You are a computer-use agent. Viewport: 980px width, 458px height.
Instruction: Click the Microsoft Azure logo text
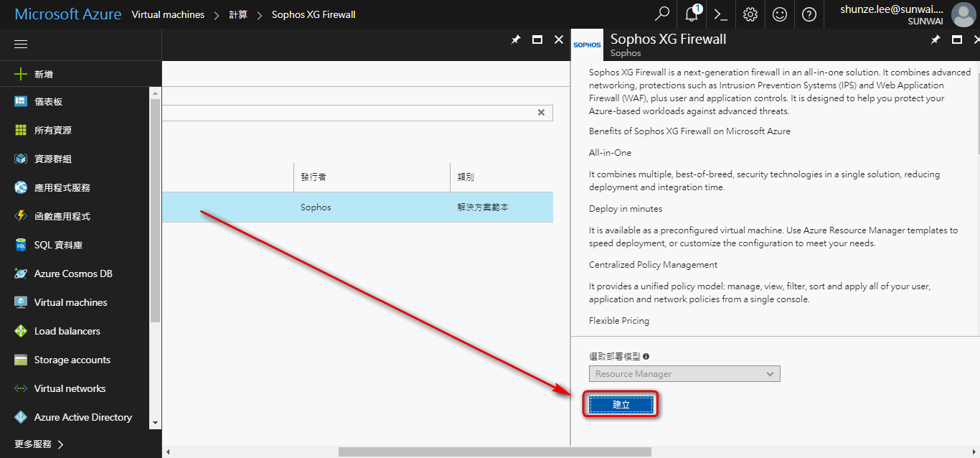(x=68, y=14)
